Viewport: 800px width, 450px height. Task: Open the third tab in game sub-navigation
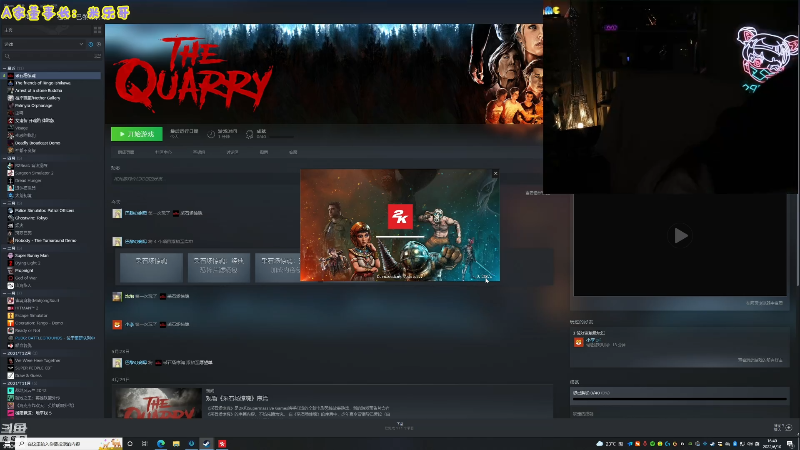point(199,152)
